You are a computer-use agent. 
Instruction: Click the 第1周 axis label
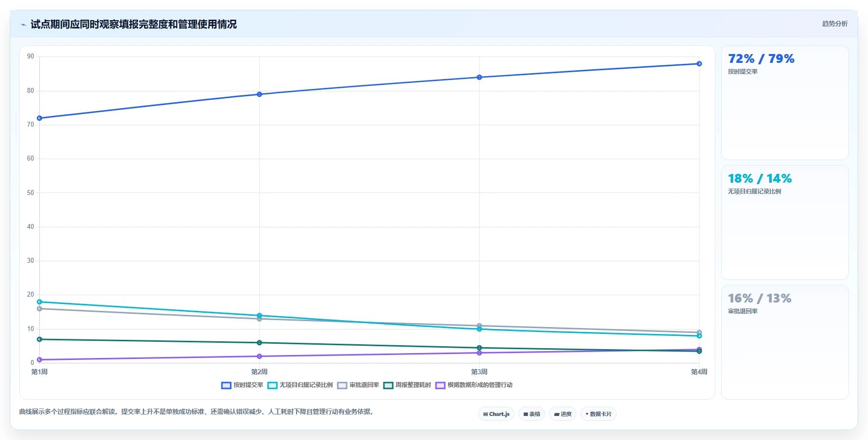click(x=39, y=372)
